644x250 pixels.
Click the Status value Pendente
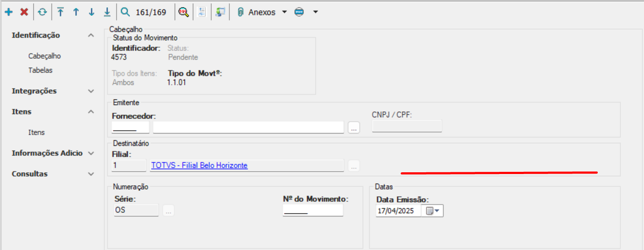[x=183, y=57]
